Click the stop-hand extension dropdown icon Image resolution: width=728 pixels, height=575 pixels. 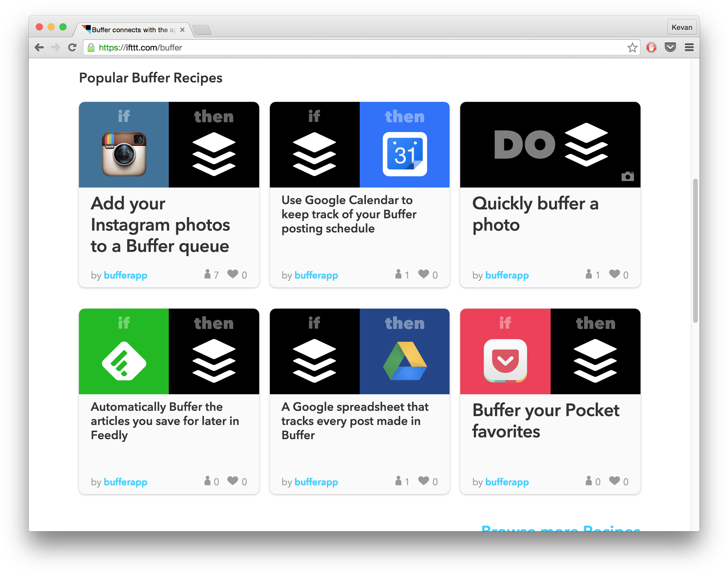tap(651, 48)
